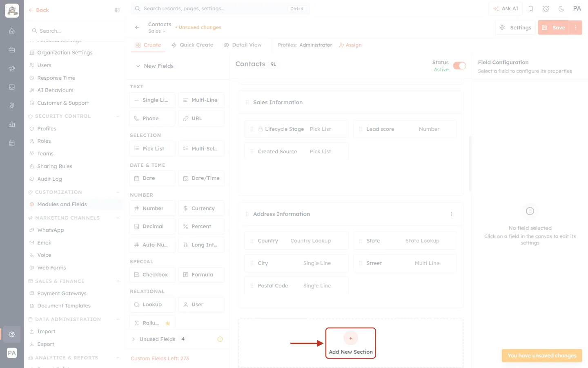Click the global search records field

click(x=220, y=9)
